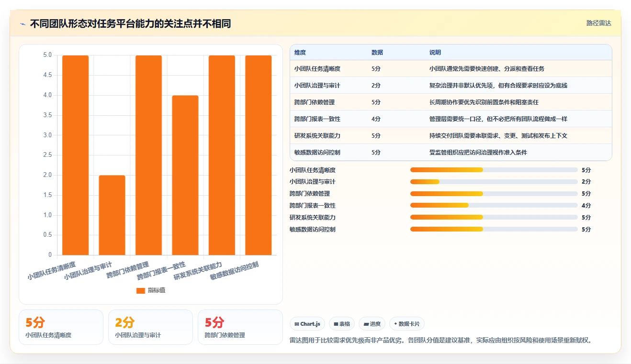
Task: Toggle the 指标值 legend swatch in chart
Action: [140, 290]
